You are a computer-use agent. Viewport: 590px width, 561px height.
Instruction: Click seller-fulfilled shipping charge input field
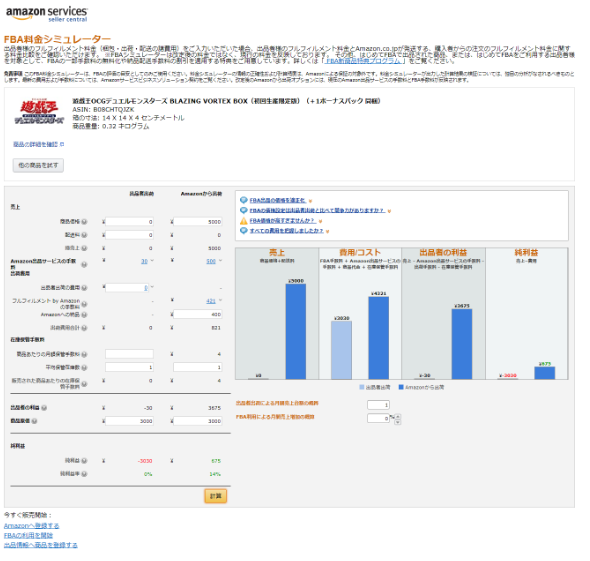coord(129,235)
